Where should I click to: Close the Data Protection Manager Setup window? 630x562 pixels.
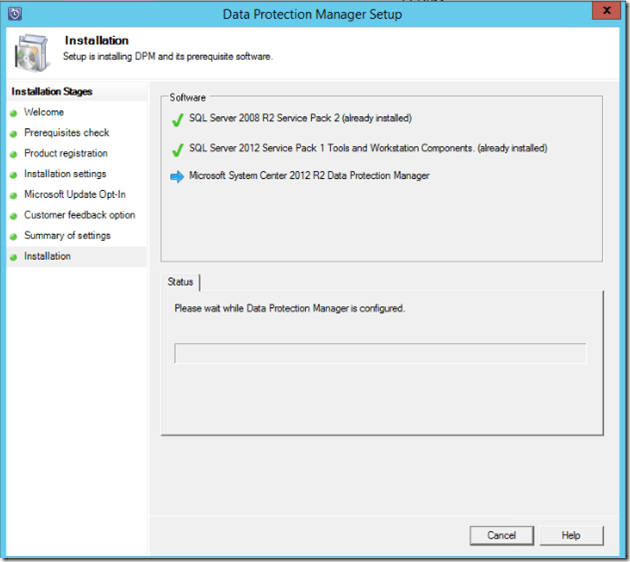(x=604, y=13)
